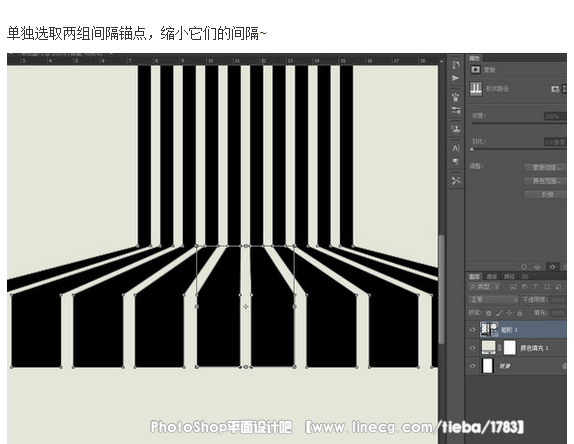Image resolution: width=574 pixels, height=444 pixels.
Task: Toggle mask visibility eye in Properties panel
Action: tap(552, 267)
